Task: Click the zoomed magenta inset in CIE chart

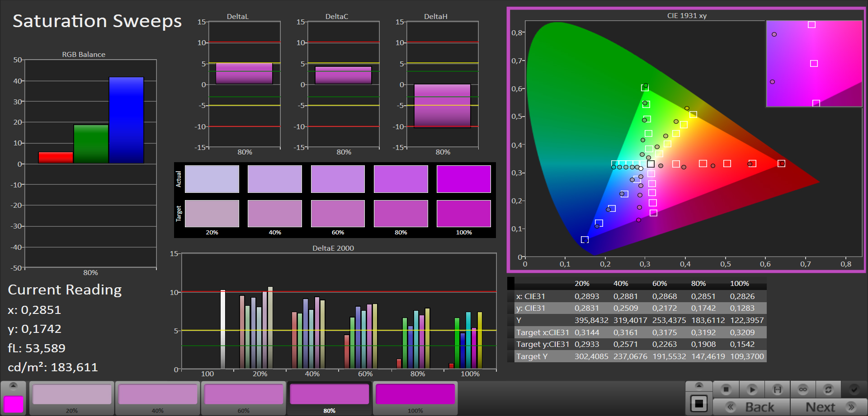Action: 814,64
